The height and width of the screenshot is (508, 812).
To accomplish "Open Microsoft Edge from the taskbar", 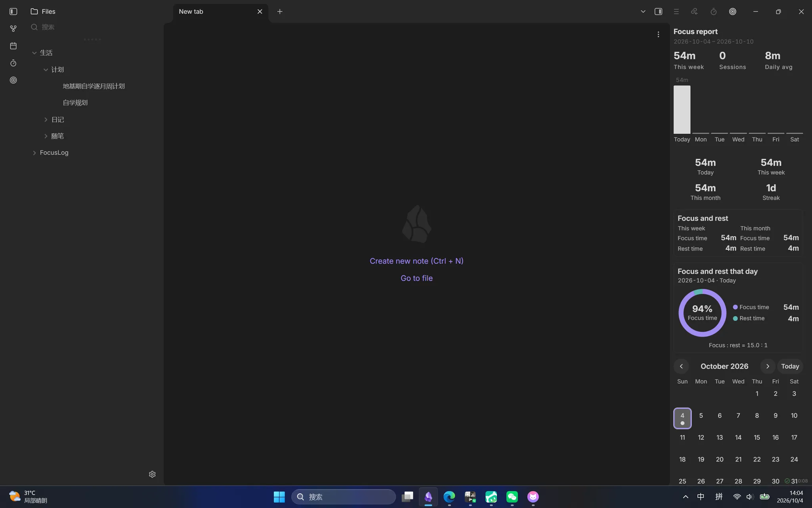I will [x=449, y=497].
